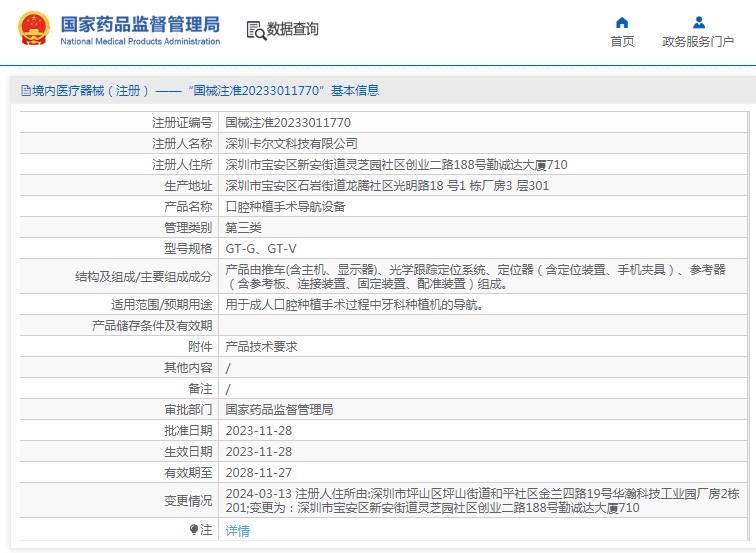This screenshot has height=553, width=756.
Task: Click the document icon before 境内医疗器械
Action: point(26,91)
